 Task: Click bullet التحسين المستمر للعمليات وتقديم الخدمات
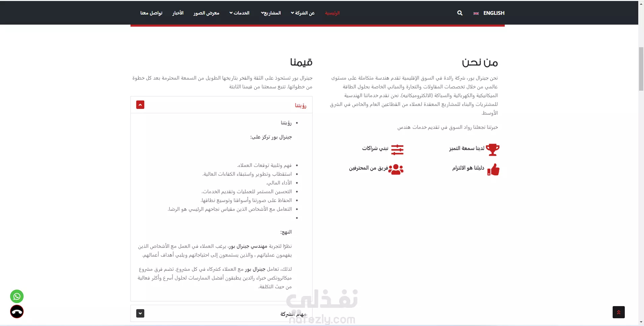tap(247, 191)
